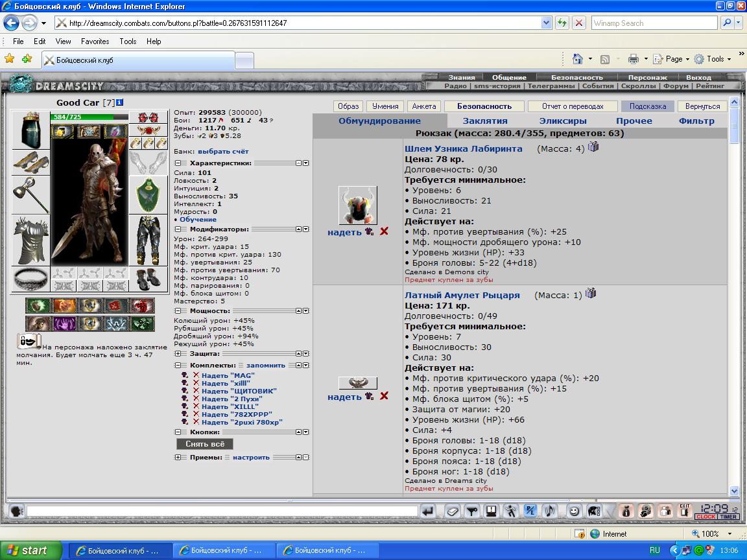Image resolution: width=747 pixels, height=560 pixels.
Task: Click the Windows start button
Action: [31, 550]
